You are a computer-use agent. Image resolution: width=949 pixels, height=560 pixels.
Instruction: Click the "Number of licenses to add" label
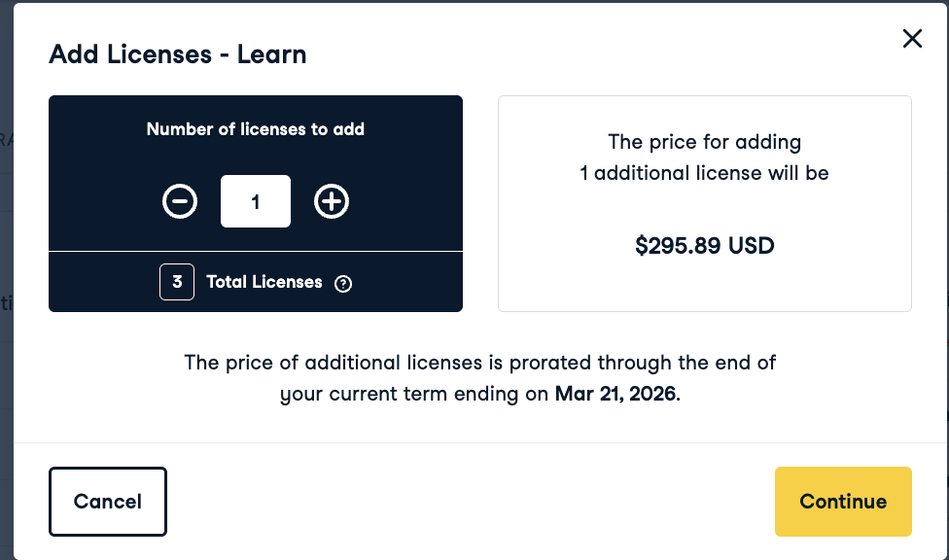pos(256,128)
